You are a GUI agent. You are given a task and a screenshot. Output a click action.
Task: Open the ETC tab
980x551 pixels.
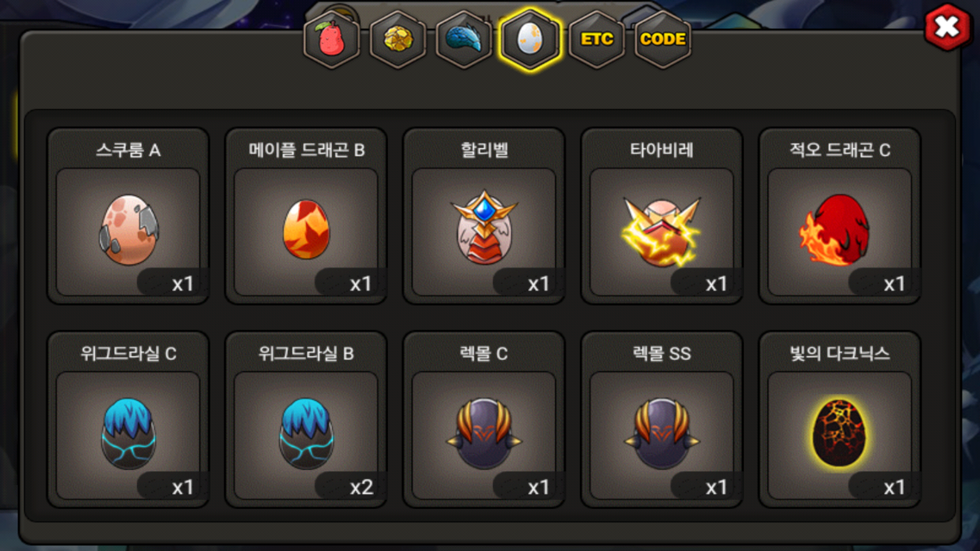click(x=597, y=39)
